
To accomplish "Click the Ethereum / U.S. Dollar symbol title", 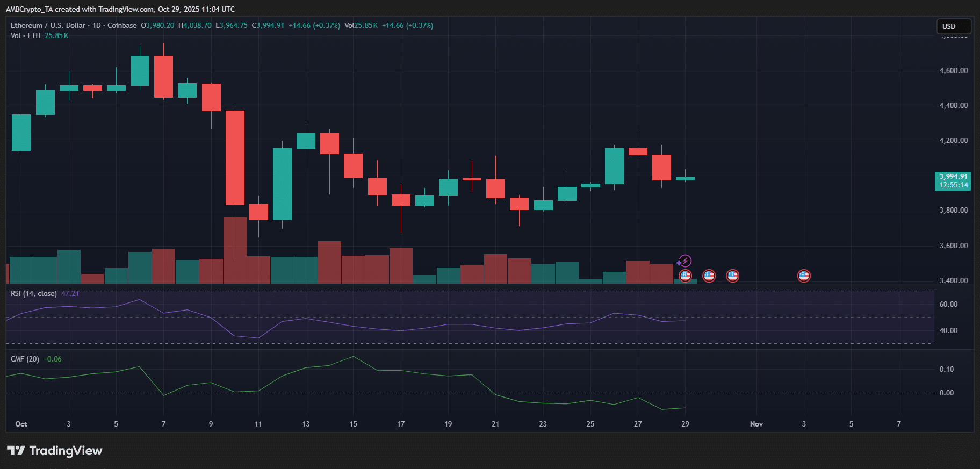I will (48, 25).
